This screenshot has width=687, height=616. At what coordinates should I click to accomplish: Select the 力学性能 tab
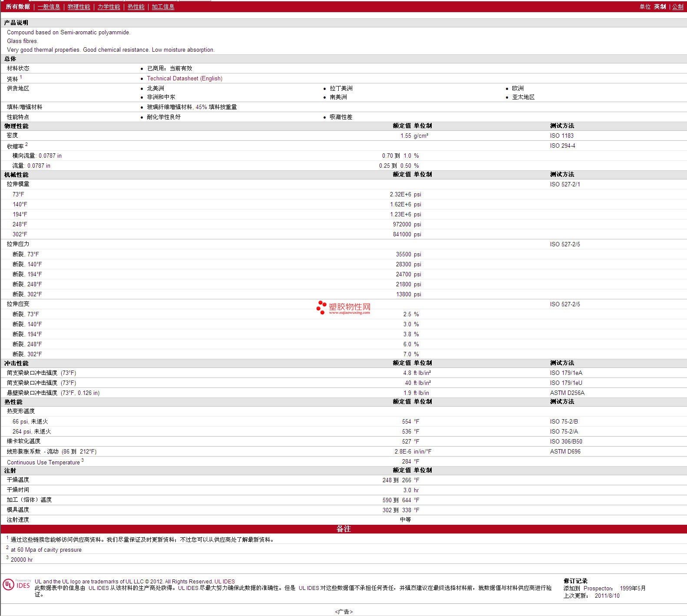point(109,7)
